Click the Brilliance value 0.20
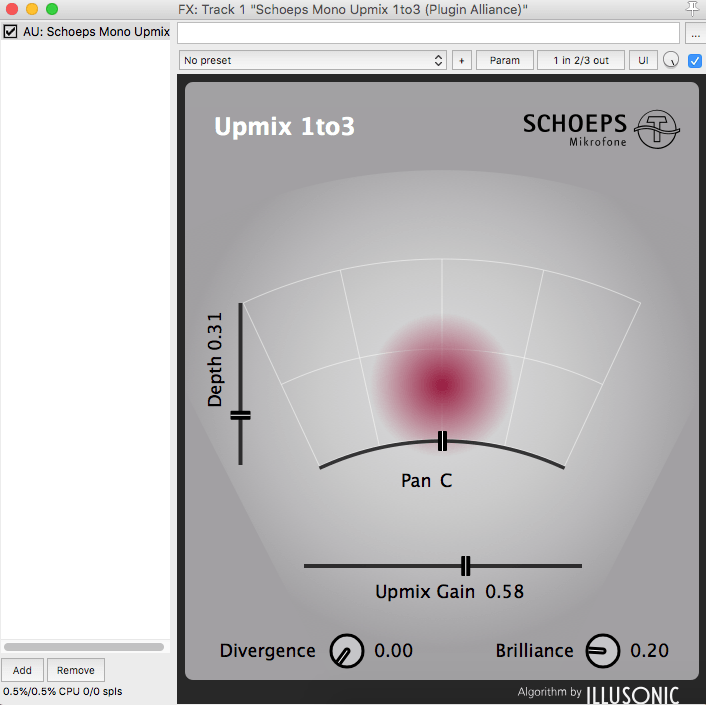 tap(649, 651)
